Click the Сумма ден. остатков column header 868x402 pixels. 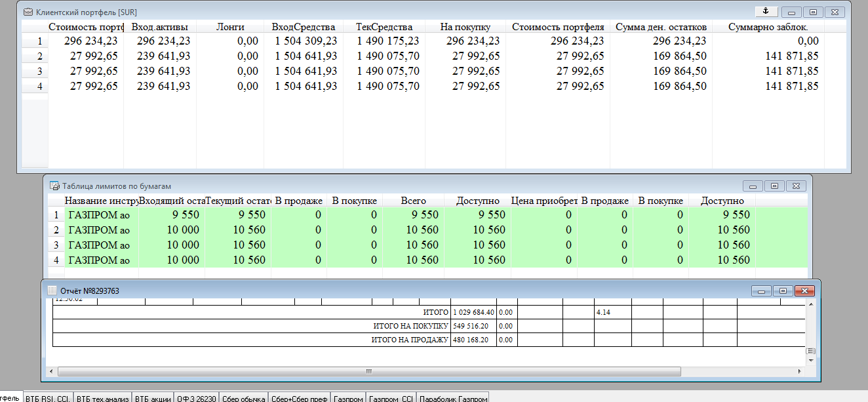coord(661,27)
